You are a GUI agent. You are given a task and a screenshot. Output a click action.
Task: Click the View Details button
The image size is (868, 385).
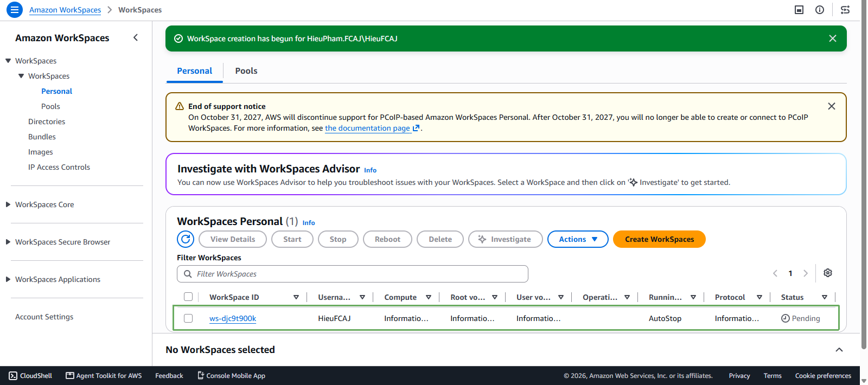click(x=233, y=239)
